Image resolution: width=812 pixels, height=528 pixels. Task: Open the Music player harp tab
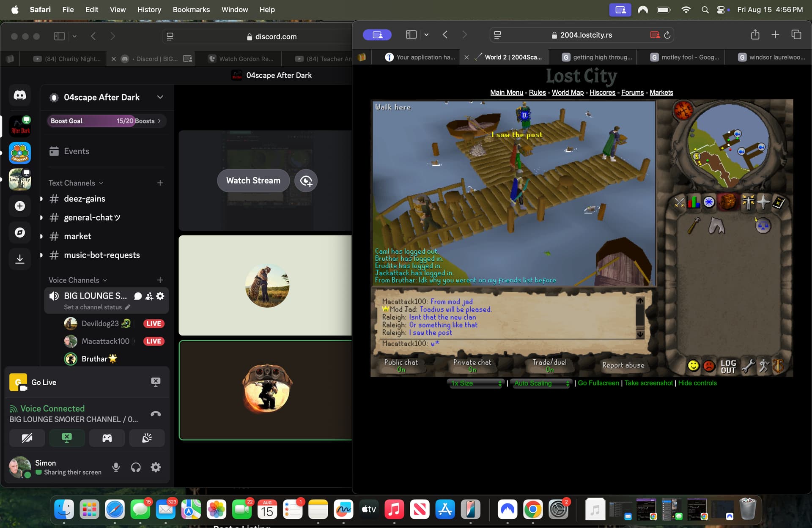[779, 366]
